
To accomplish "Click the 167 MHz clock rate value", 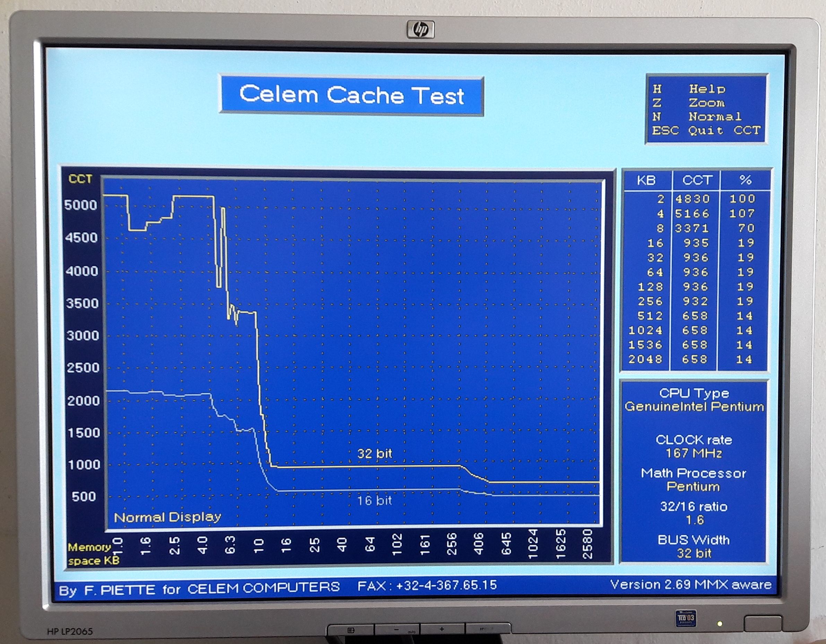I will click(x=694, y=453).
